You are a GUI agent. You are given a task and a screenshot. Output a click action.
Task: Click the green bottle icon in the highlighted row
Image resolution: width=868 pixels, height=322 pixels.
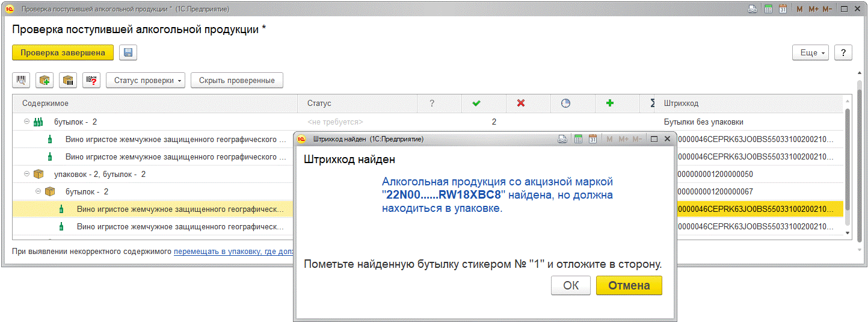pos(61,209)
